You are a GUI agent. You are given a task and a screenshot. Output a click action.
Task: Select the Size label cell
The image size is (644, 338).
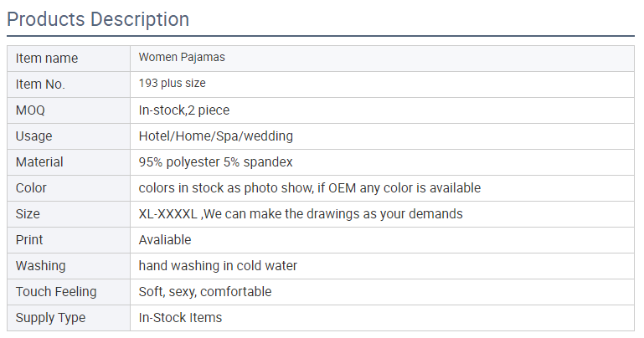tap(69, 214)
